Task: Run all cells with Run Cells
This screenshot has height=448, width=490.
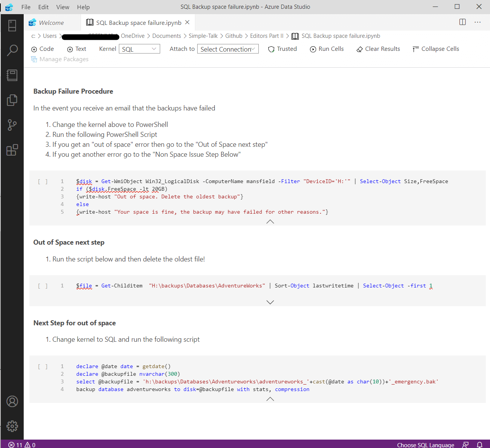Action: pos(327,49)
